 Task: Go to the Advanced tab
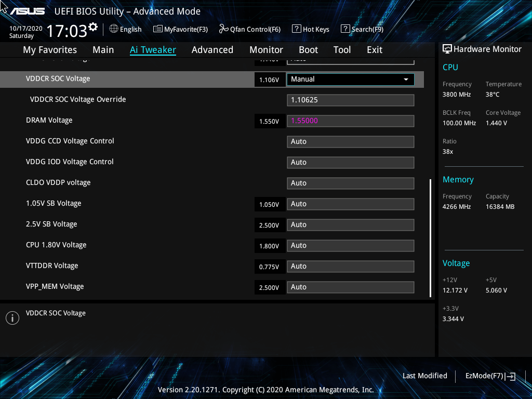[212, 50]
